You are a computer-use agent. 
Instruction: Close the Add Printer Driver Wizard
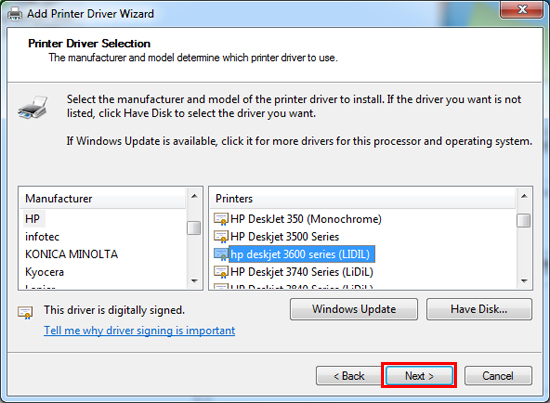pyautogui.click(x=522, y=9)
